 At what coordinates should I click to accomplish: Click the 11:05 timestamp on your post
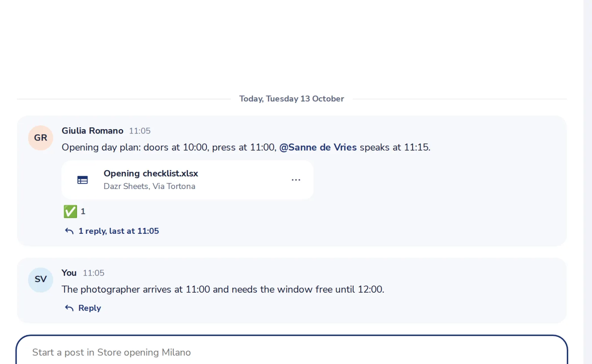point(94,273)
